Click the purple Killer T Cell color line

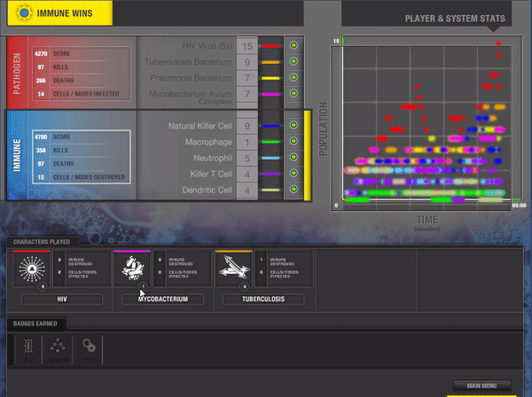pyautogui.click(x=270, y=174)
